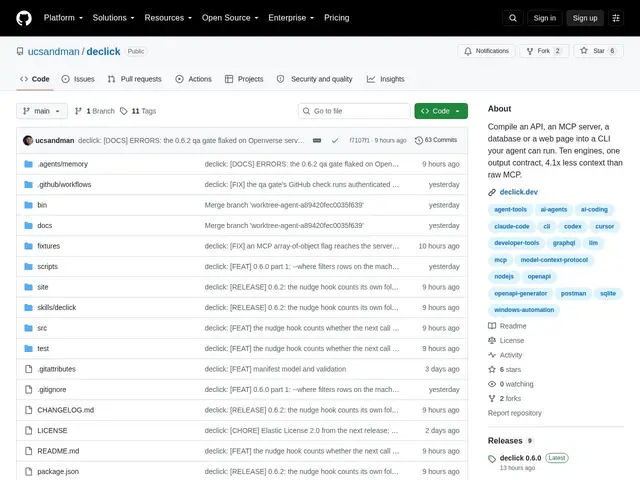
Task: Click the GitHub logo icon
Action: click(24, 18)
